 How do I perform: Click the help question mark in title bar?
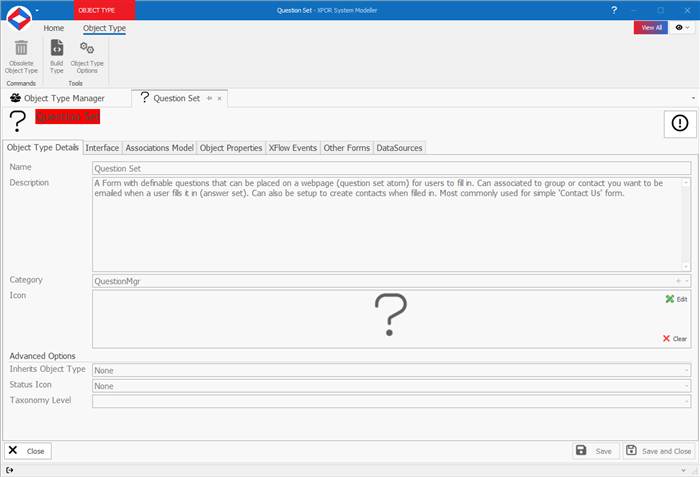(x=614, y=10)
